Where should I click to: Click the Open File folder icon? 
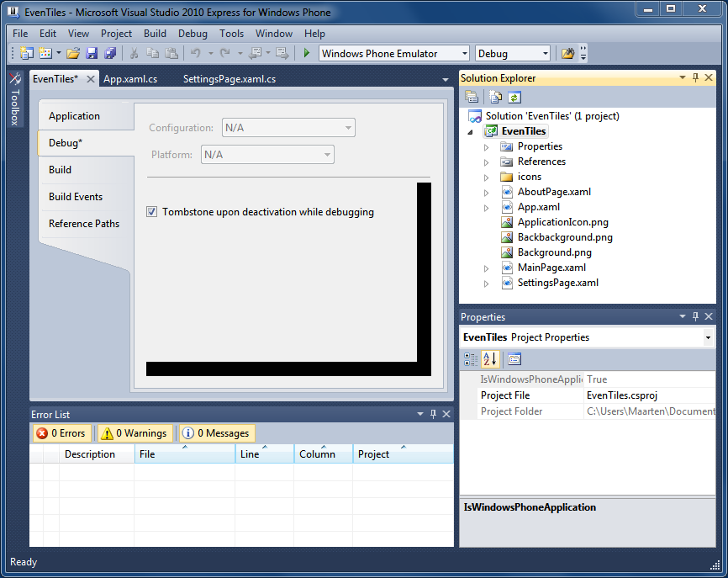72,54
